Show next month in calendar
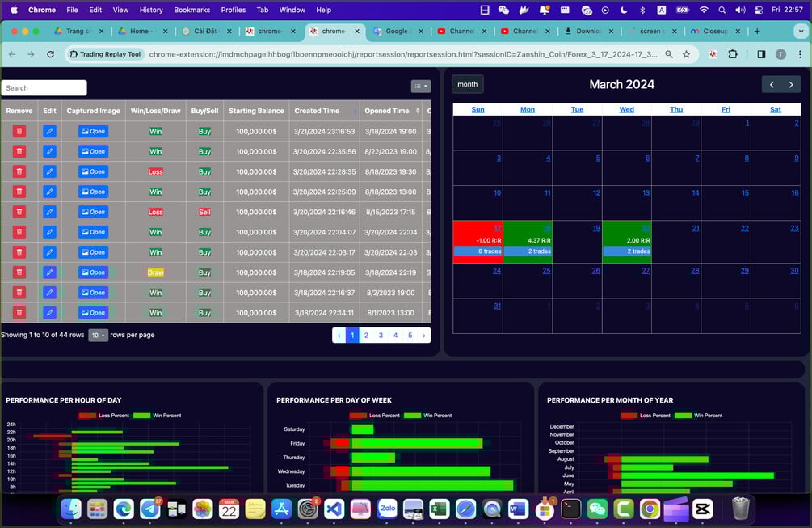 pos(791,84)
